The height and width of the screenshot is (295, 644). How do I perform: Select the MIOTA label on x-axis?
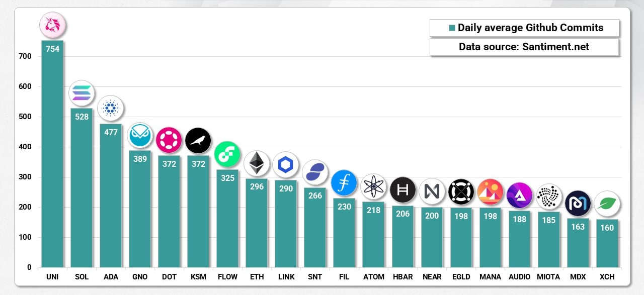[x=548, y=277]
